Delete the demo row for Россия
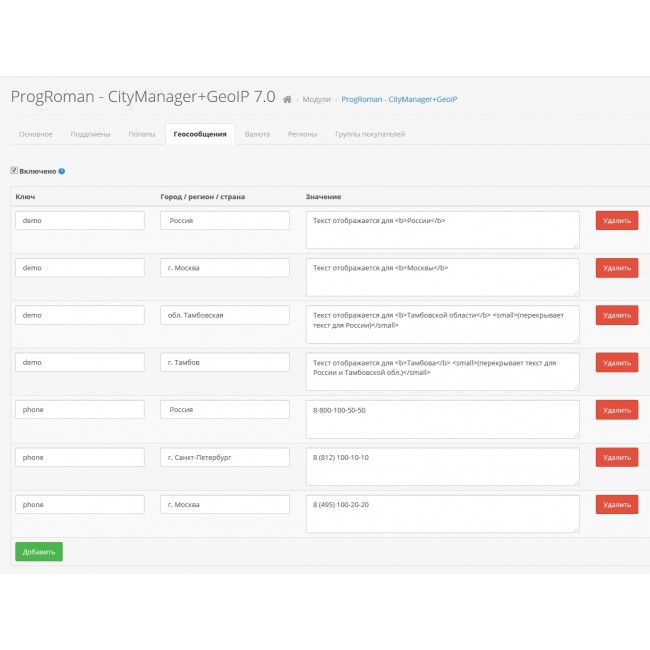Viewport: 650px width, 650px height. tap(616, 221)
